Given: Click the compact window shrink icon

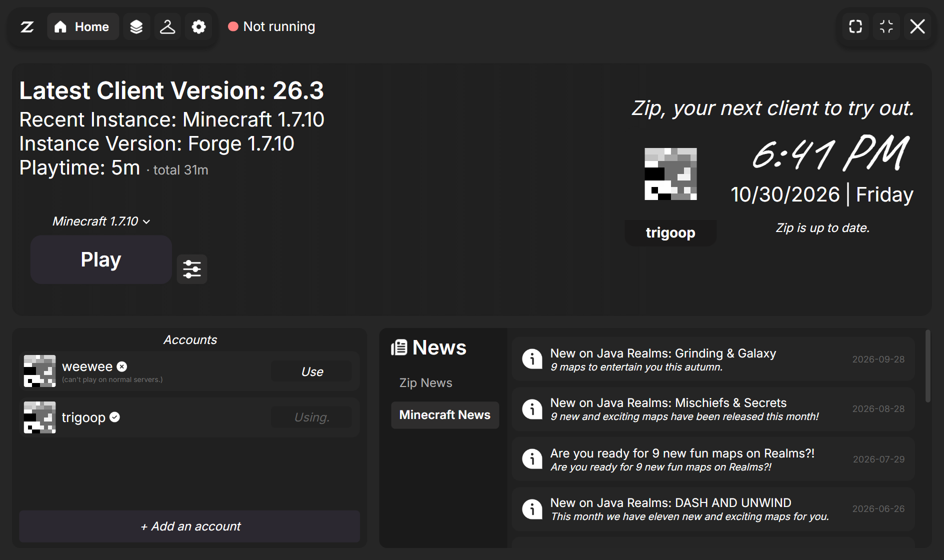Looking at the screenshot, I should click(x=886, y=26).
